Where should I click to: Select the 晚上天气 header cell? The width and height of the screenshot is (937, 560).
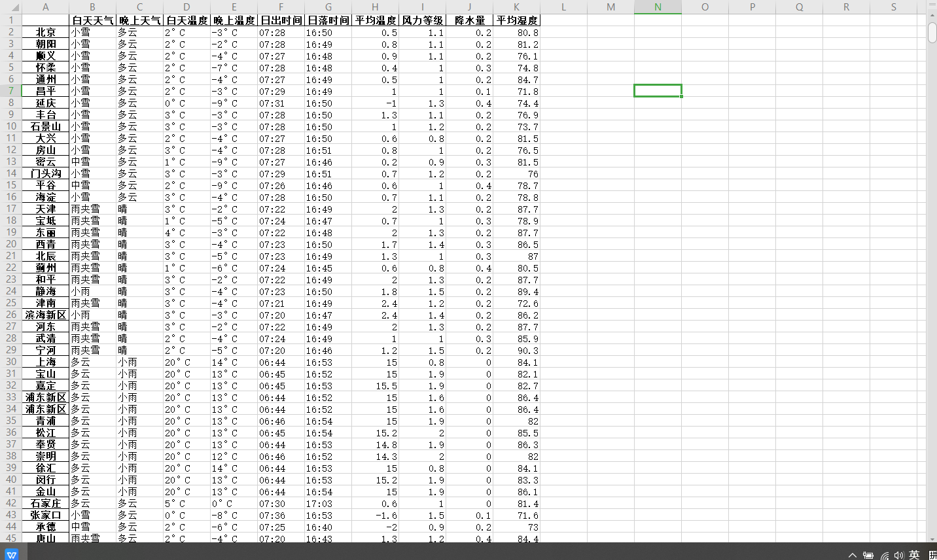pyautogui.click(x=139, y=20)
